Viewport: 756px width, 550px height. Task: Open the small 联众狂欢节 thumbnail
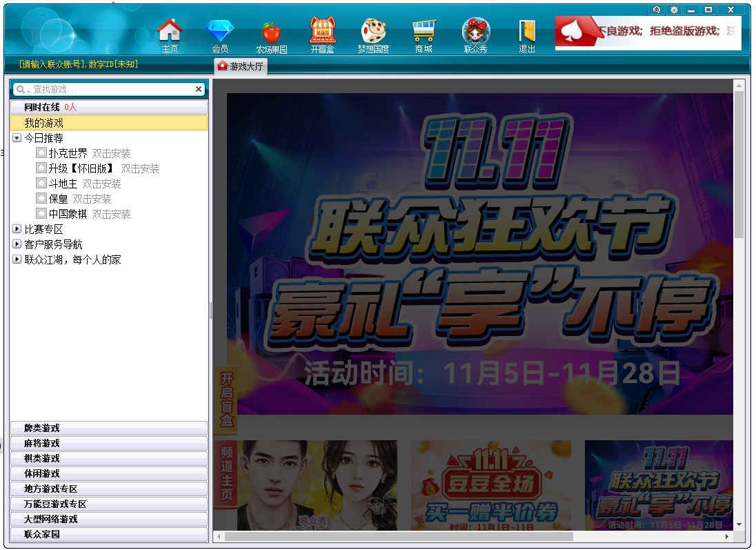tap(659, 485)
